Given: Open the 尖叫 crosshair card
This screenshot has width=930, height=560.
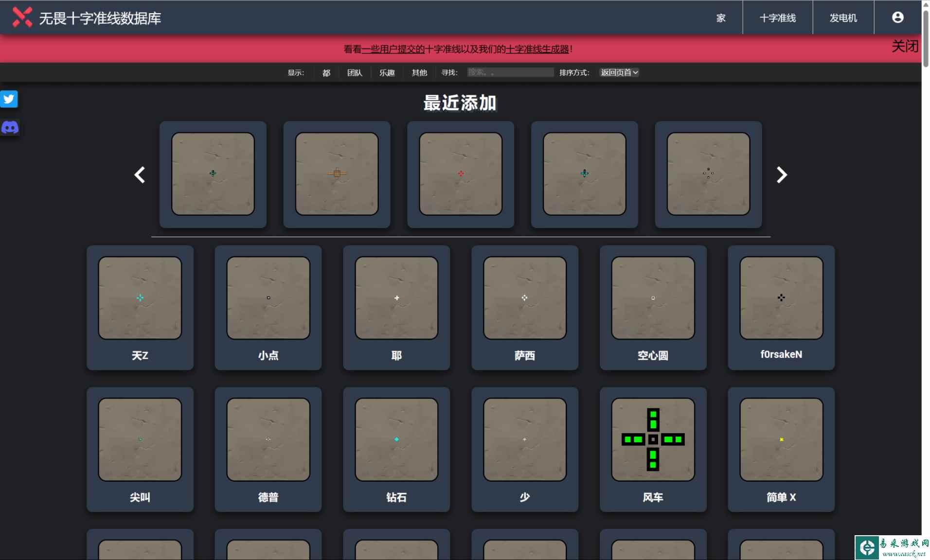Looking at the screenshot, I should (x=140, y=450).
